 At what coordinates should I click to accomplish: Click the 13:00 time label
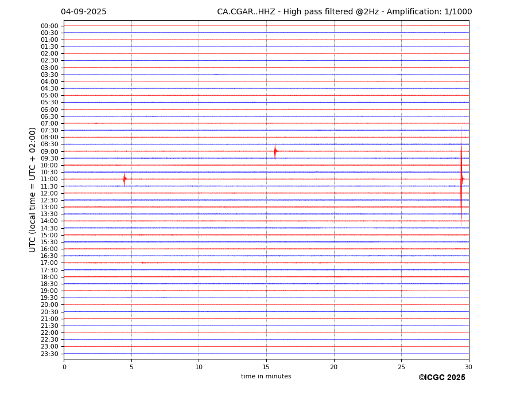point(49,207)
